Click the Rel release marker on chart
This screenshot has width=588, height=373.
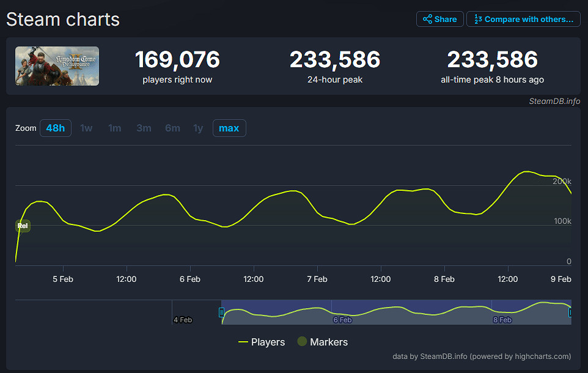[23, 226]
